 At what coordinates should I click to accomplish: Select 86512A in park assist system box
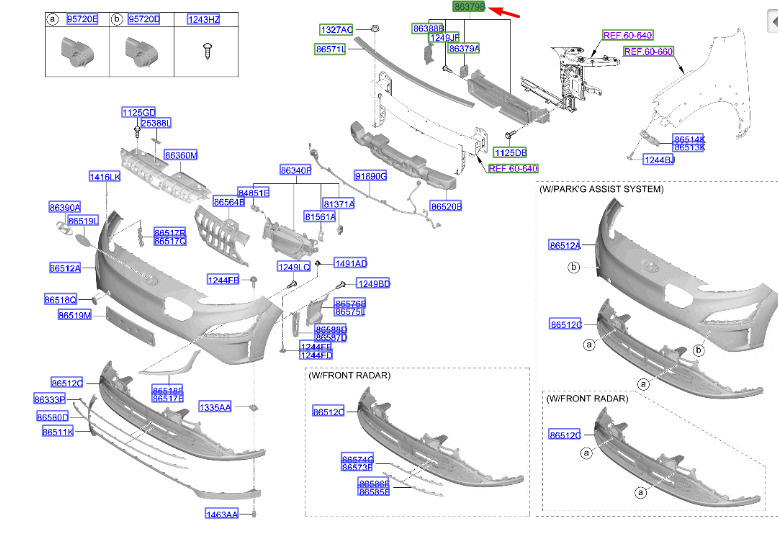tap(565, 245)
